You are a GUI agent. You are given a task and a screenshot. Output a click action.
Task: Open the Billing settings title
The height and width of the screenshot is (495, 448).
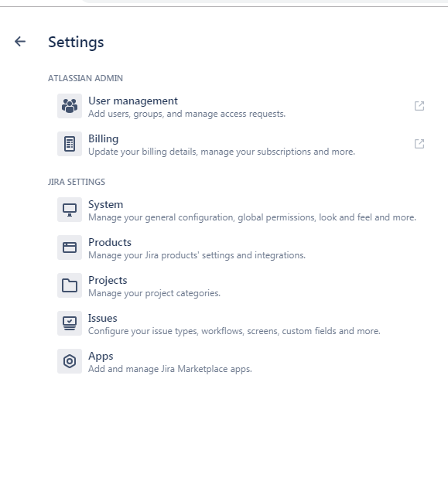103,139
